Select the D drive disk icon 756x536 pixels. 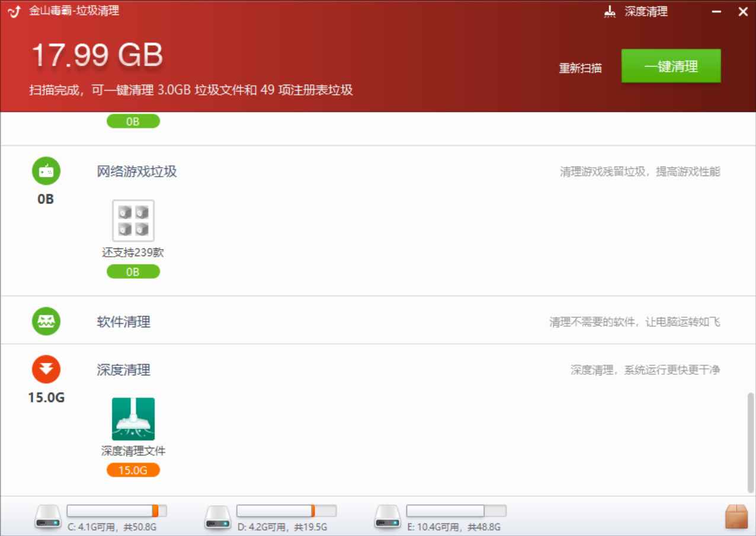coord(218,515)
